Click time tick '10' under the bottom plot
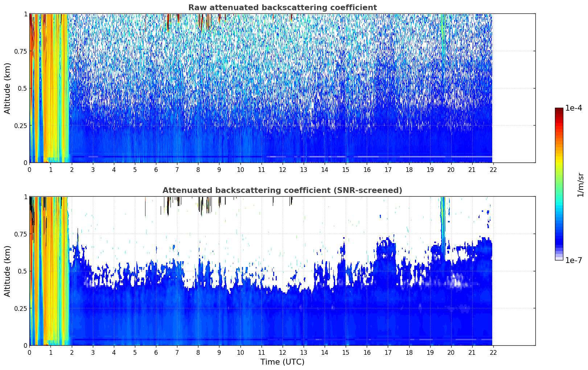The height and width of the screenshot is (370, 588). point(240,352)
